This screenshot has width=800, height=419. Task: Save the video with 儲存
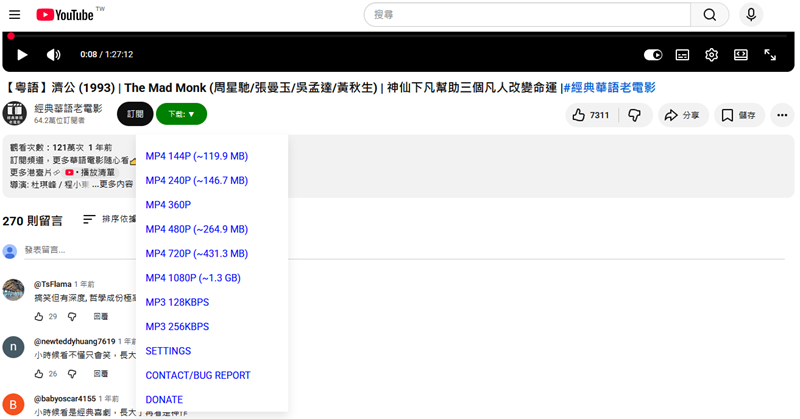point(739,115)
